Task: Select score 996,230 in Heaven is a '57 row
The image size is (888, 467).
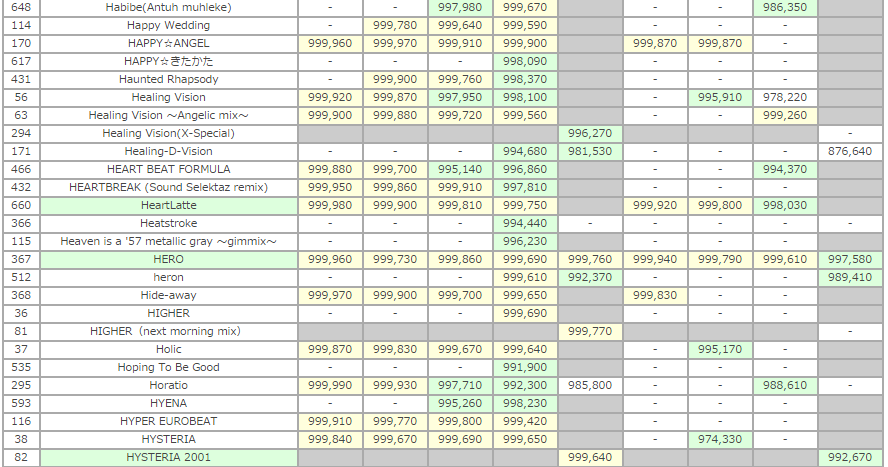Action: click(x=525, y=242)
